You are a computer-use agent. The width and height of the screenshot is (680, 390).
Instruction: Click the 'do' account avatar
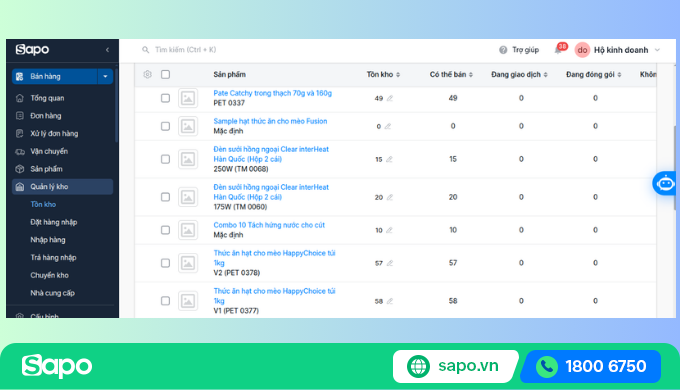coord(582,50)
